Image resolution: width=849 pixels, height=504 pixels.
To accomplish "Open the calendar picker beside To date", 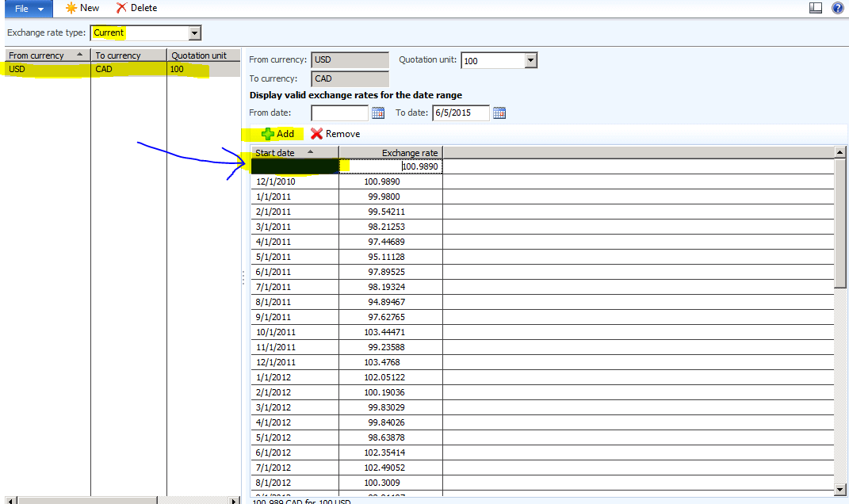I will point(499,113).
